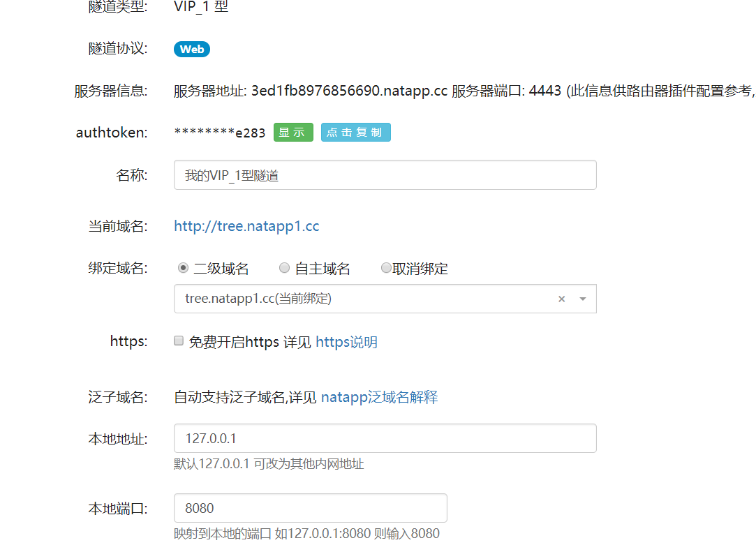Click the 绑定域名 label
Viewport: 756px width, 545px height.
click(x=118, y=269)
